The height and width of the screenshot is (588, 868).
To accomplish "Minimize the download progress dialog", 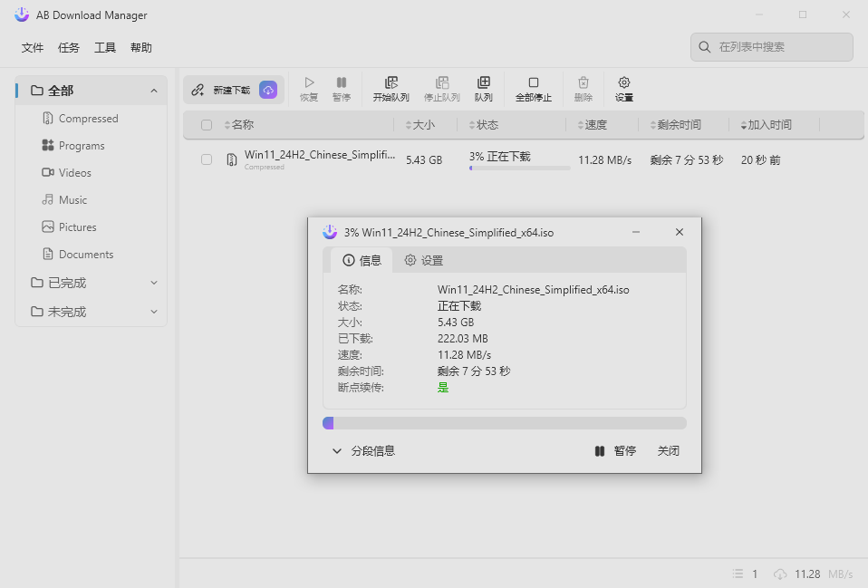I will click(x=636, y=232).
